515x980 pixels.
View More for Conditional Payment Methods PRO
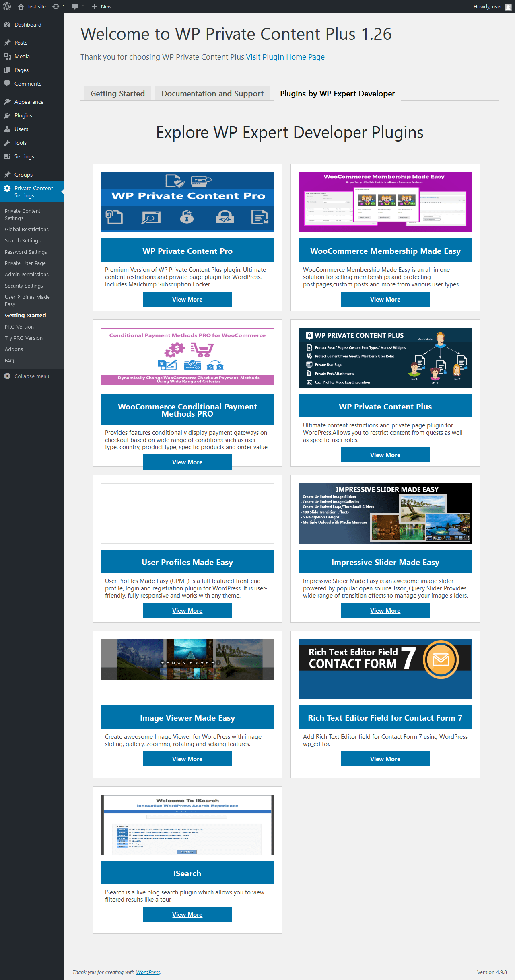click(x=187, y=462)
